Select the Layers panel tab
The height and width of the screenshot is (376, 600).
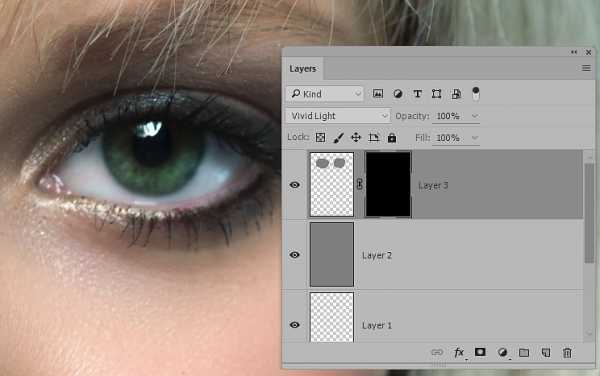point(303,68)
